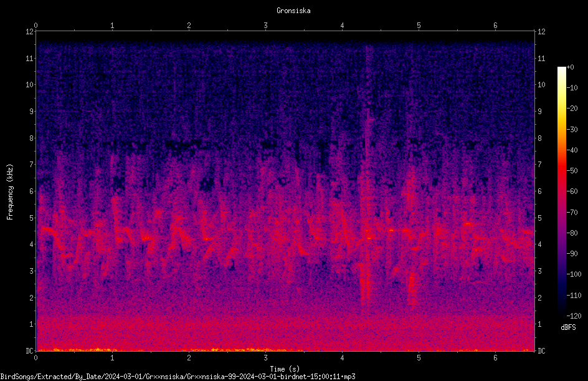Viewport: 588px width, 381px height.
Task: Click the red -50 dBFS region of color bar
Action: pyautogui.click(x=562, y=170)
